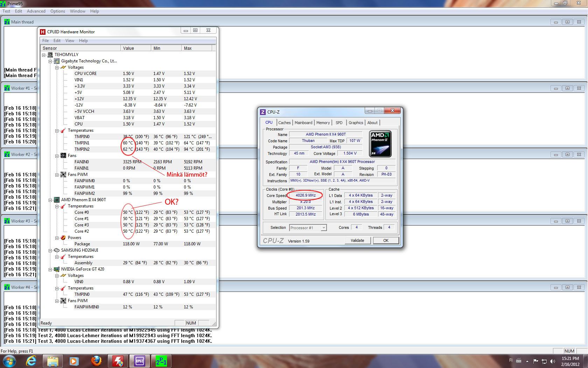
Task: Open HWMonitor File menu
Action: (45, 41)
